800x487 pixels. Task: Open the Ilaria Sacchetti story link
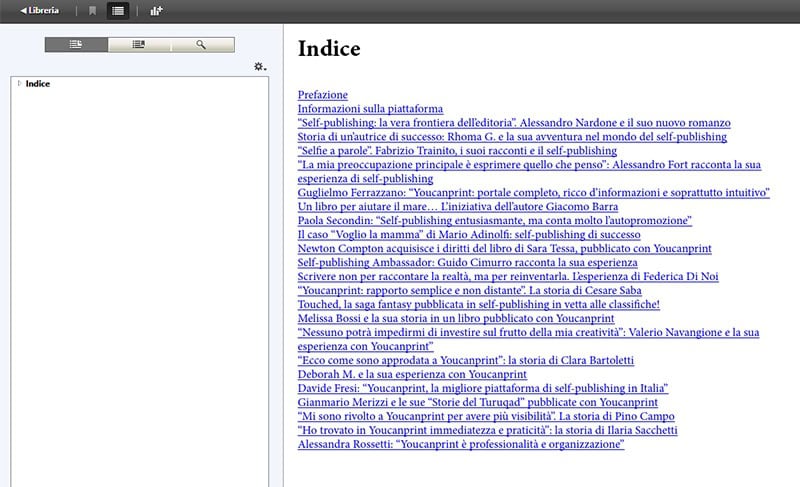pyautogui.click(x=488, y=430)
